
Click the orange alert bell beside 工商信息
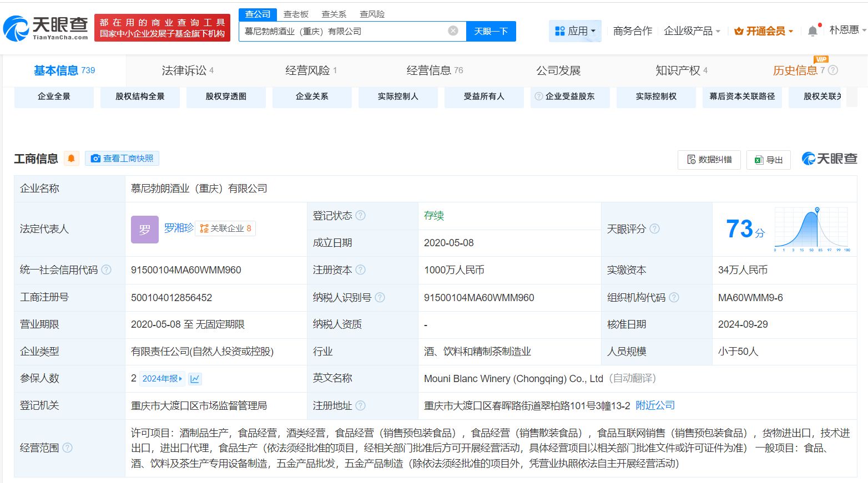click(x=71, y=159)
